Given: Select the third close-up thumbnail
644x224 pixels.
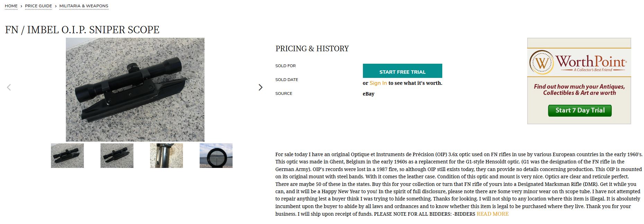Looking at the screenshot, I should 166,156.
